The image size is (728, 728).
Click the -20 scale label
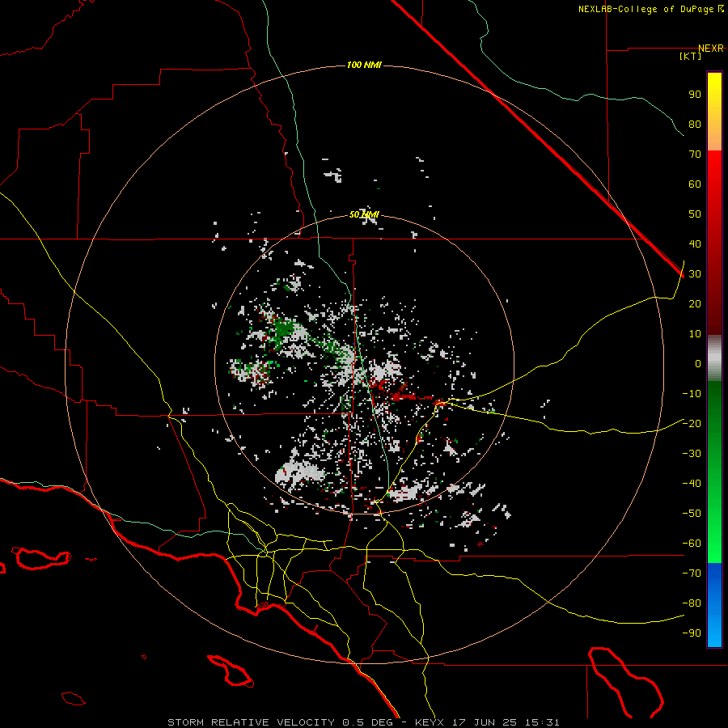tap(692, 423)
